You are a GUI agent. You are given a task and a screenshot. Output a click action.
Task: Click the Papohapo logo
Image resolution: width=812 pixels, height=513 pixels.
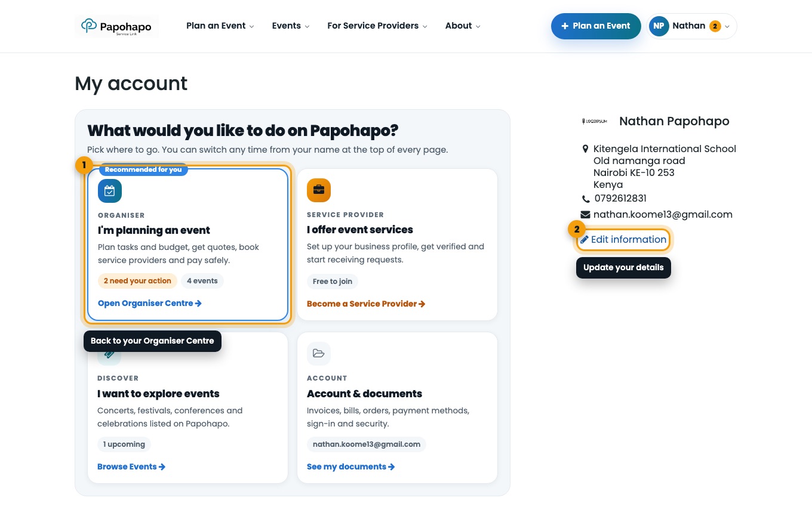116,26
